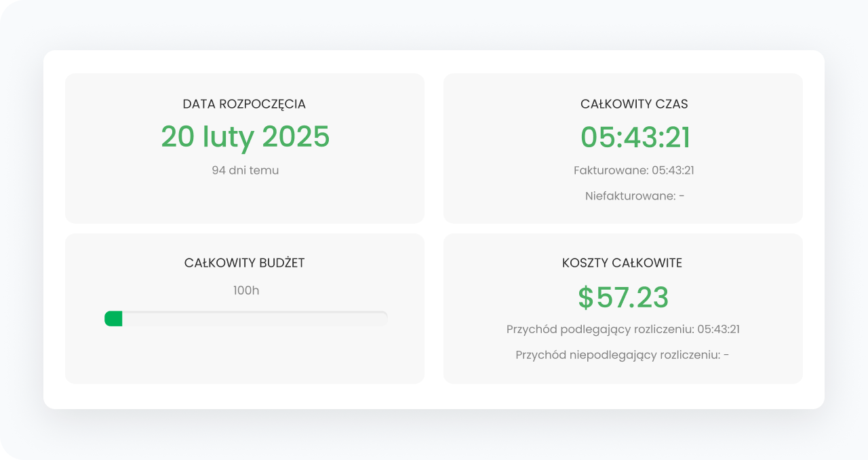Image resolution: width=868 pixels, height=460 pixels.
Task: Click the KOSZTY CAŁKOWITE heading
Action: pyautogui.click(x=623, y=263)
